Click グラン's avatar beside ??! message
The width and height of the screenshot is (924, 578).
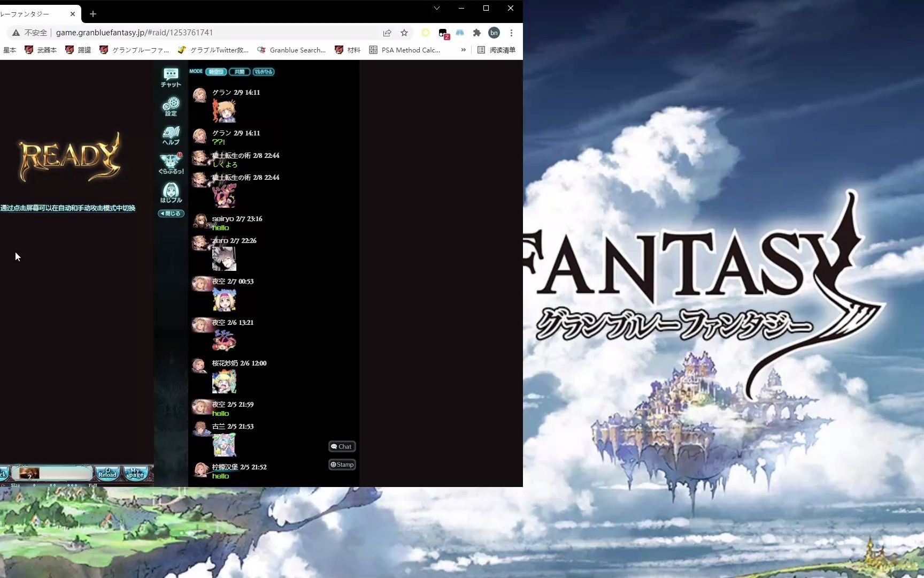[x=200, y=136]
